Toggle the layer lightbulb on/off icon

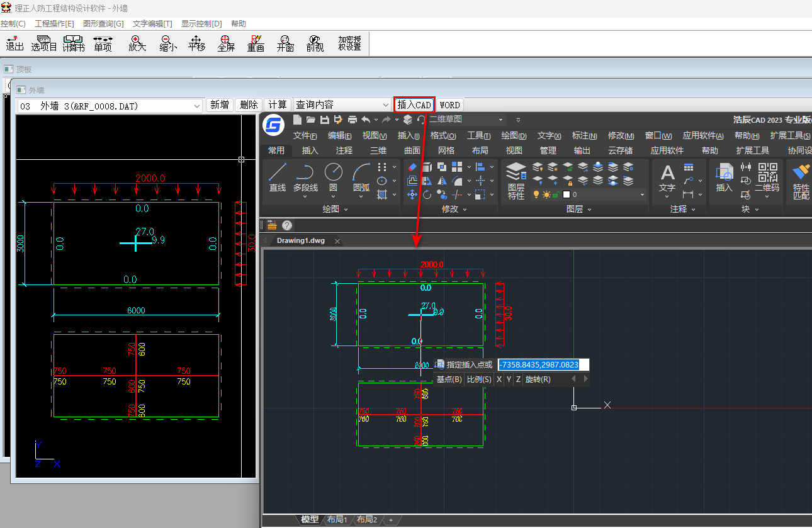[536, 195]
